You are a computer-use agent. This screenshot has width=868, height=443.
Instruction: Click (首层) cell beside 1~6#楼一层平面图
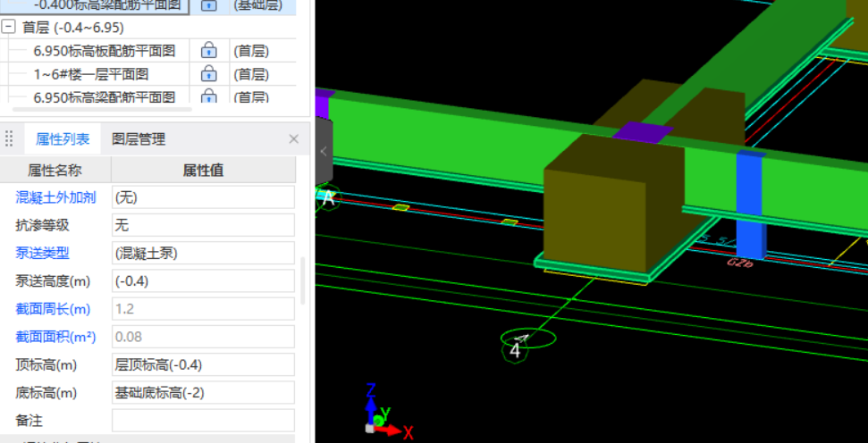(x=251, y=74)
